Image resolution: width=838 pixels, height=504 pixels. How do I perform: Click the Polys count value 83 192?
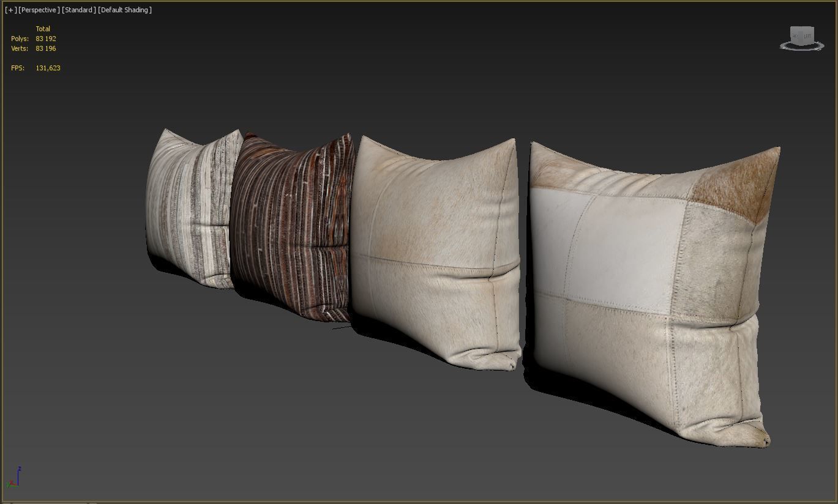click(46, 39)
